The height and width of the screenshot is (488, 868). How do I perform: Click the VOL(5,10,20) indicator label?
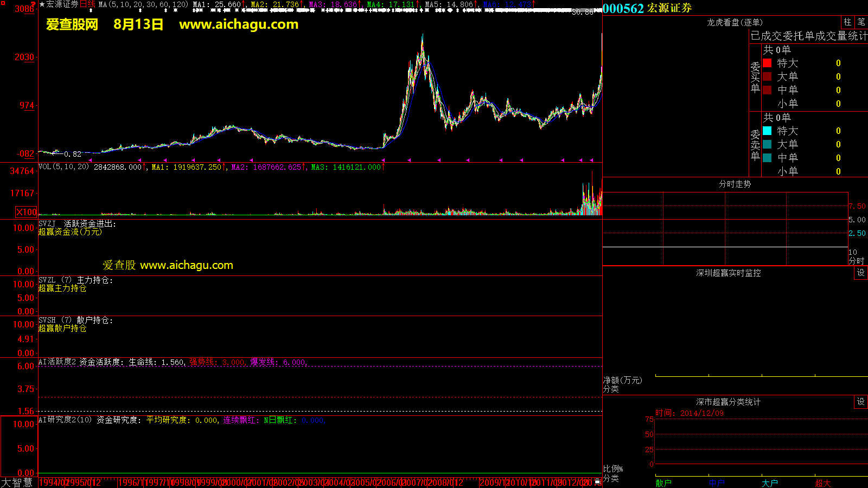click(63, 167)
